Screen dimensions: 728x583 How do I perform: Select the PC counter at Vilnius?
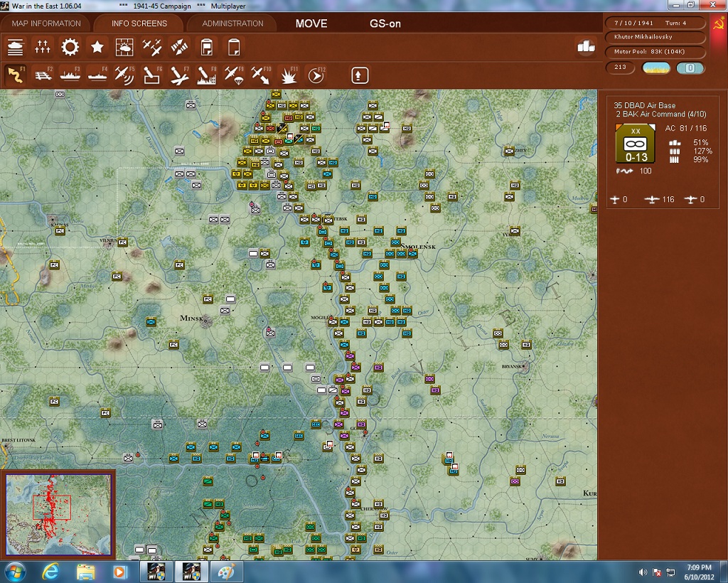122,242
